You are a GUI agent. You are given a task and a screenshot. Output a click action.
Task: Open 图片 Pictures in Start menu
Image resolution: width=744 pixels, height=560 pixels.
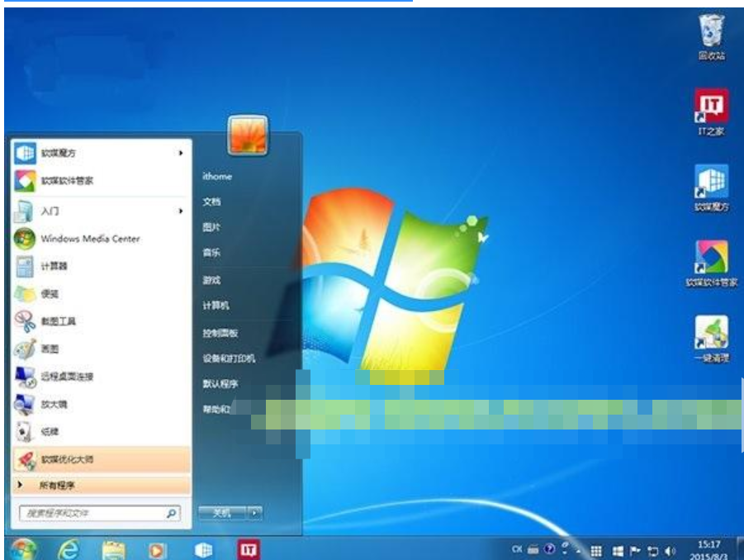[211, 227]
